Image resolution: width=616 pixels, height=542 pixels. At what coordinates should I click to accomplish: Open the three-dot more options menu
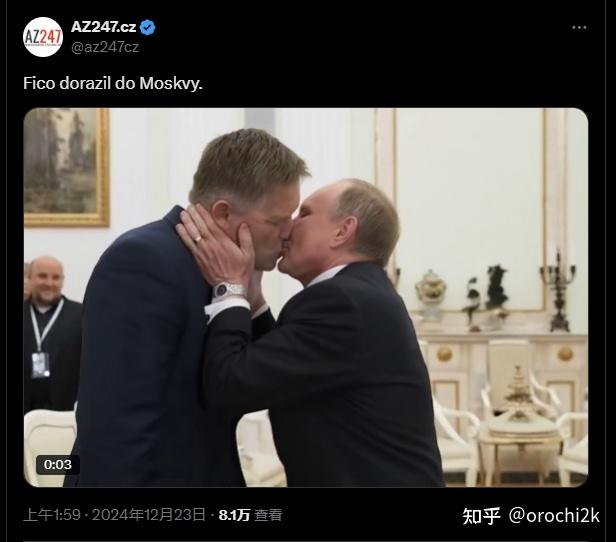pyautogui.click(x=579, y=27)
